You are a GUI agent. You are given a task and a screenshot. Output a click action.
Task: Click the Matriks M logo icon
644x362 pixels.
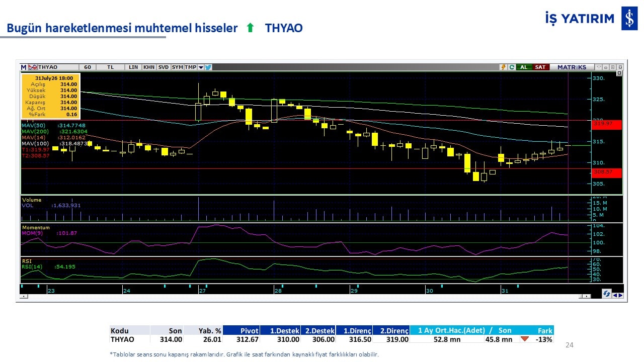pyautogui.click(x=24, y=67)
